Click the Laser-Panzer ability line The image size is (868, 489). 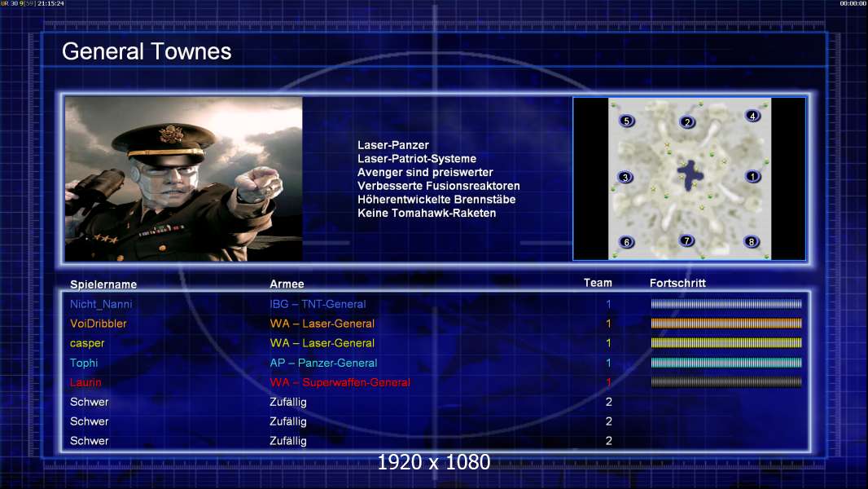pyautogui.click(x=393, y=145)
